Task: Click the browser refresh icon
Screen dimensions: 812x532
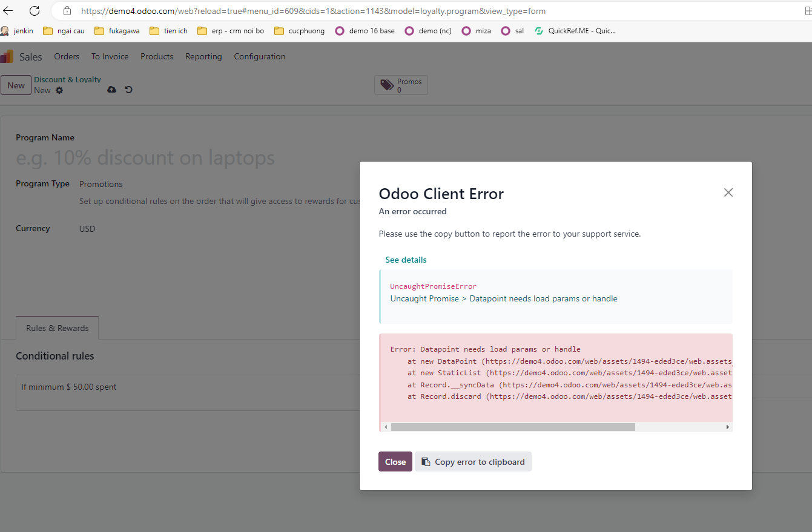Action: coord(35,10)
